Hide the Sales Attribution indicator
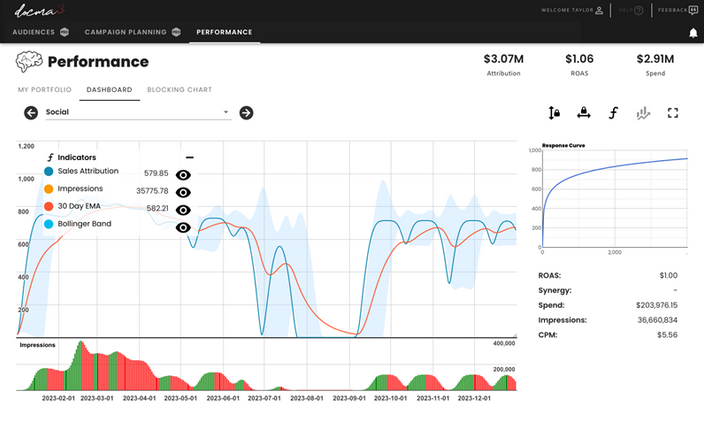The image size is (704, 445). [183, 175]
